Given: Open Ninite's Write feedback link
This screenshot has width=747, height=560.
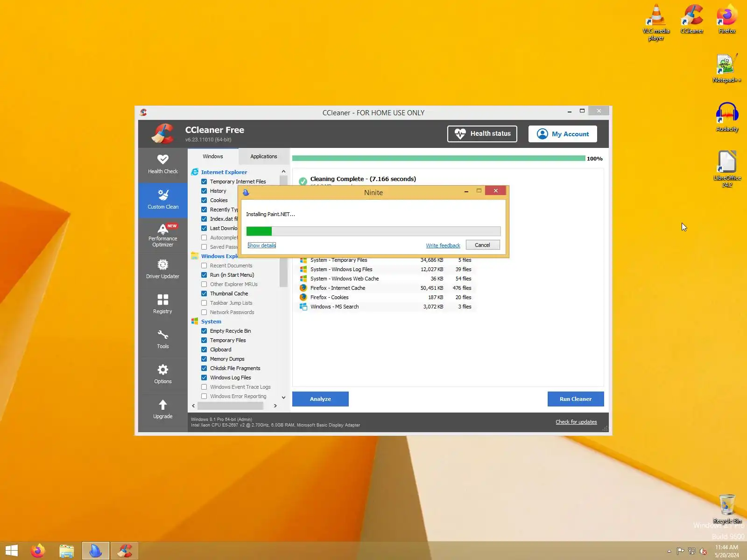Looking at the screenshot, I should click(443, 245).
